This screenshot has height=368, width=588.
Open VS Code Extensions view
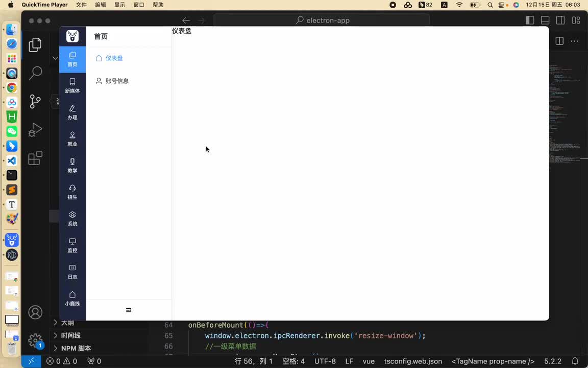[x=35, y=158]
